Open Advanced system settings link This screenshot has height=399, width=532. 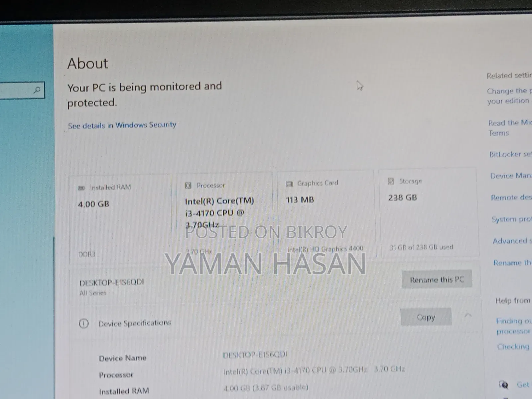pyautogui.click(x=512, y=241)
